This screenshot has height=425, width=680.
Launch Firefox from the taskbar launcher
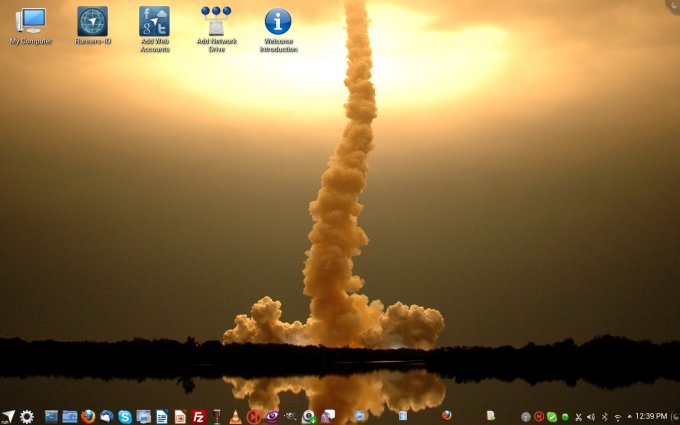click(88, 416)
